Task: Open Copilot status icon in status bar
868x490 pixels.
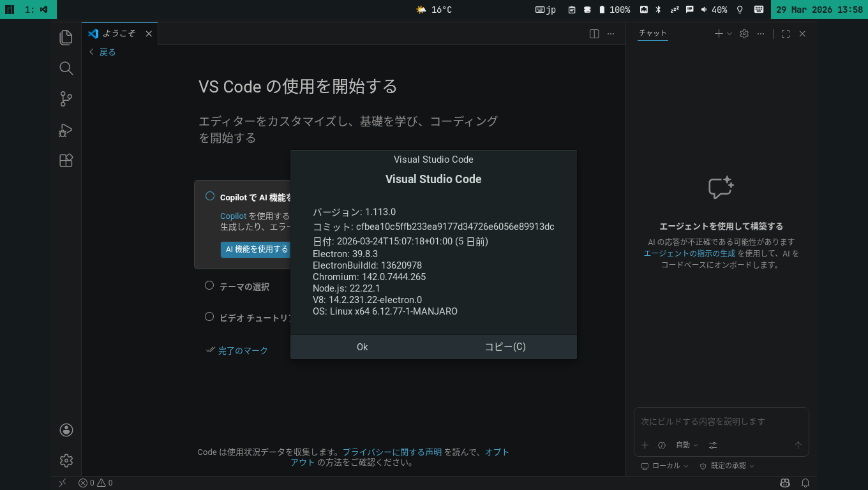Action: pyautogui.click(x=785, y=483)
